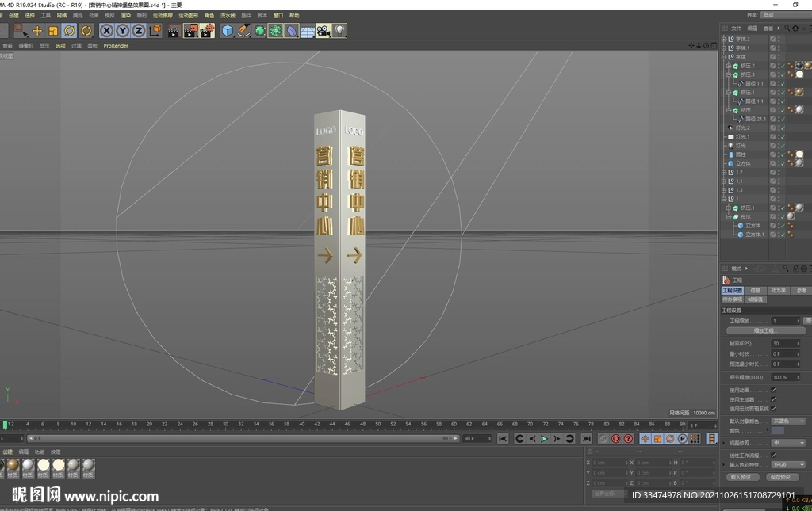Click the Go to End button
This screenshot has width=812, height=511.
click(586, 438)
